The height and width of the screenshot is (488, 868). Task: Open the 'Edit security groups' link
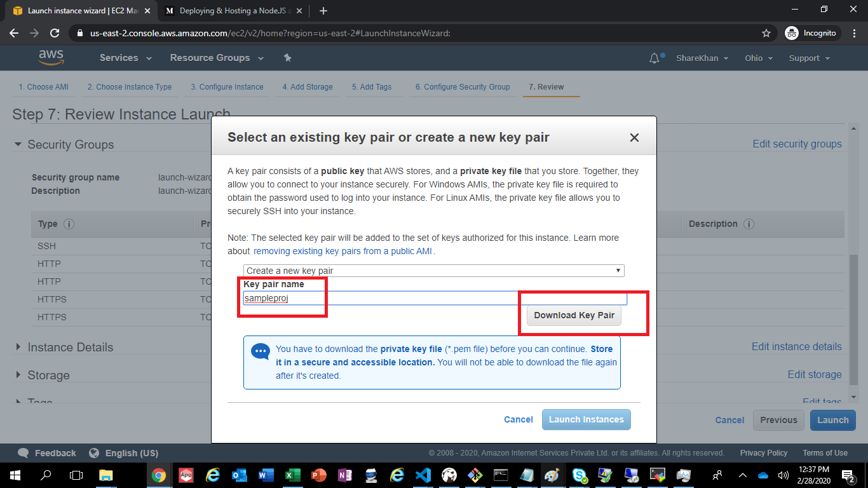click(x=797, y=144)
